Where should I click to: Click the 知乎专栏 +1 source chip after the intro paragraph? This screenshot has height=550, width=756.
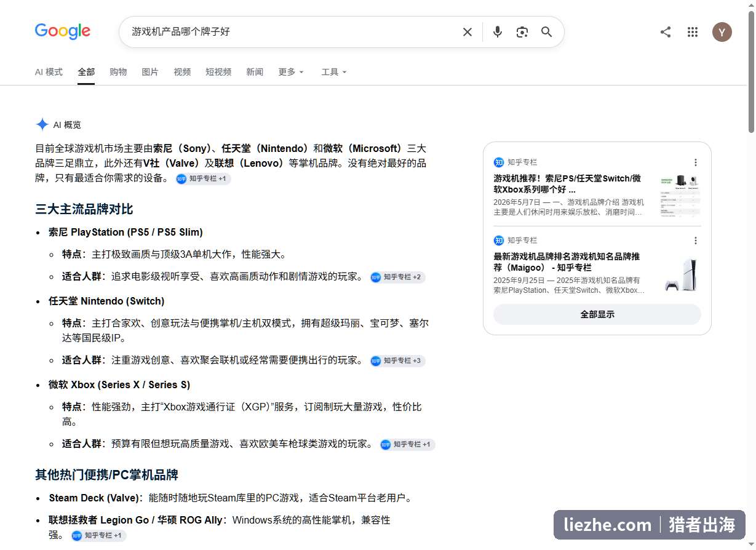[x=203, y=179]
